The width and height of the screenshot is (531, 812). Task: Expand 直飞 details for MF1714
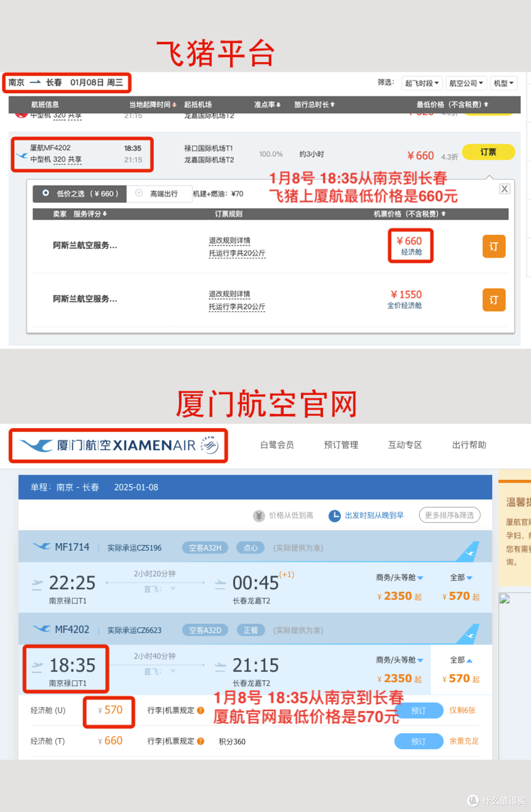coord(159,589)
